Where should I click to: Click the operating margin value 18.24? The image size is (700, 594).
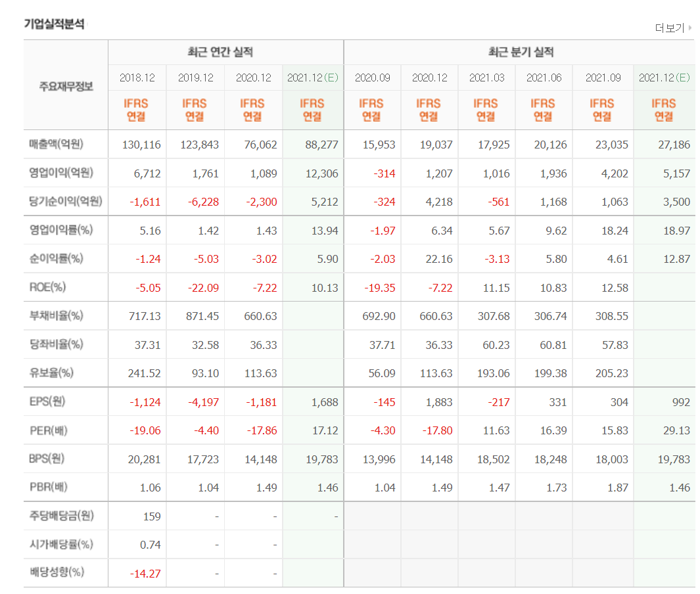[x=615, y=231]
